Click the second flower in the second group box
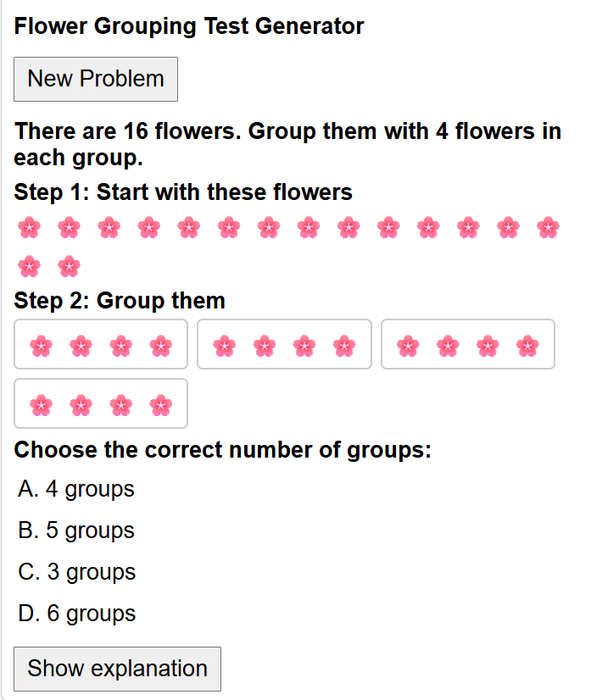 click(264, 345)
